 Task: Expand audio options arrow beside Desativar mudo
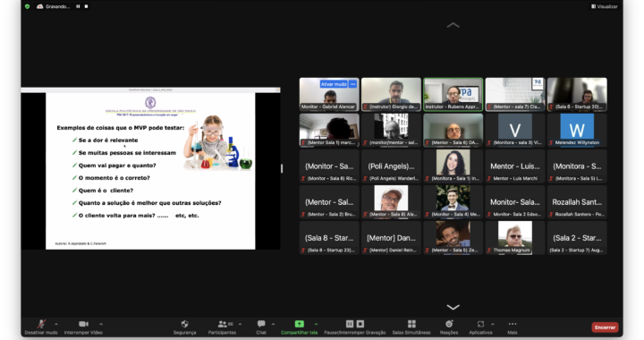coord(56,324)
